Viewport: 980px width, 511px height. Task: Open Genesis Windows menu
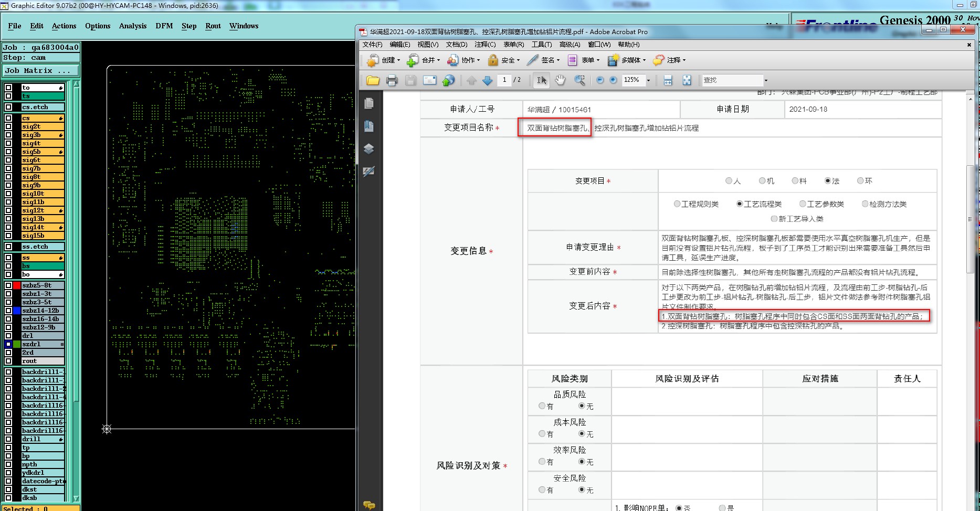[x=244, y=26]
